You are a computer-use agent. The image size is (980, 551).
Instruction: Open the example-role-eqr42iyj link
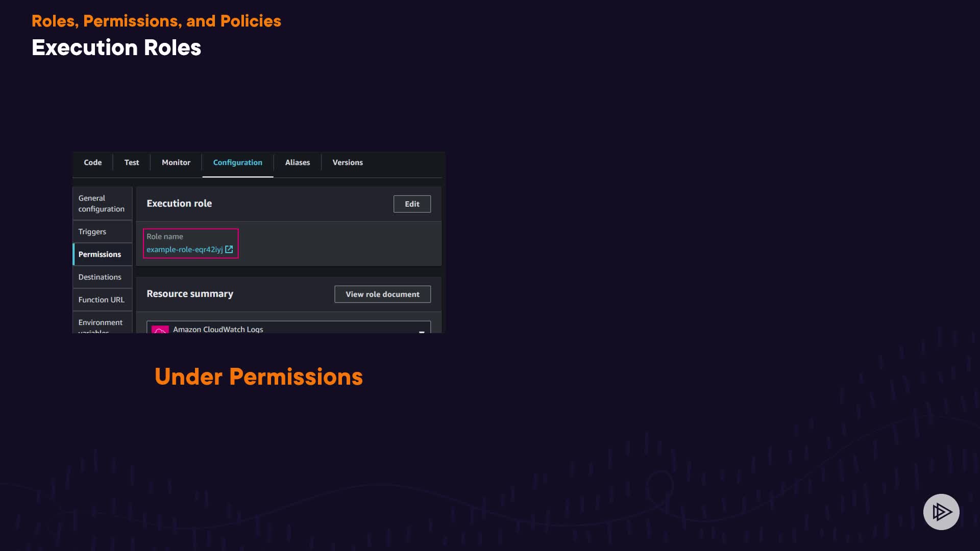point(184,249)
